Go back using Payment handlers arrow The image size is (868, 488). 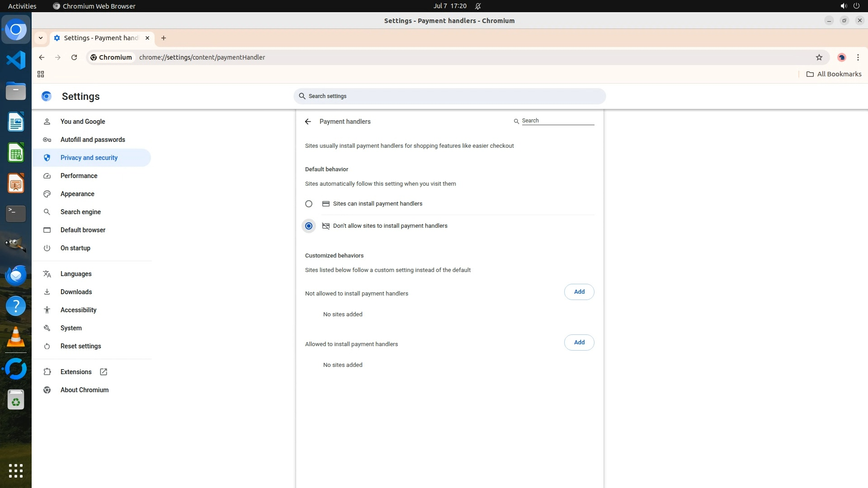coord(308,122)
